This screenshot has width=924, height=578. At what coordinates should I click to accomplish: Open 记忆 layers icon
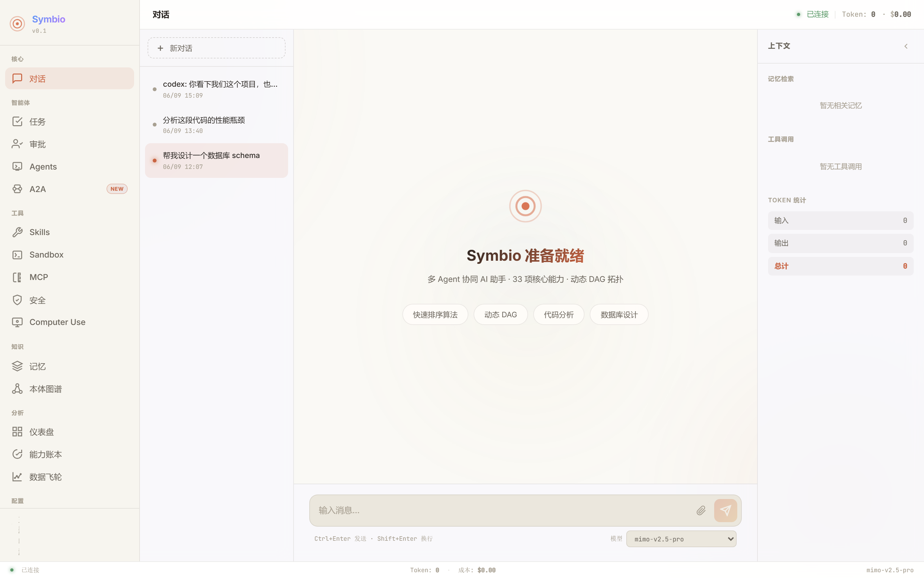click(x=17, y=366)
